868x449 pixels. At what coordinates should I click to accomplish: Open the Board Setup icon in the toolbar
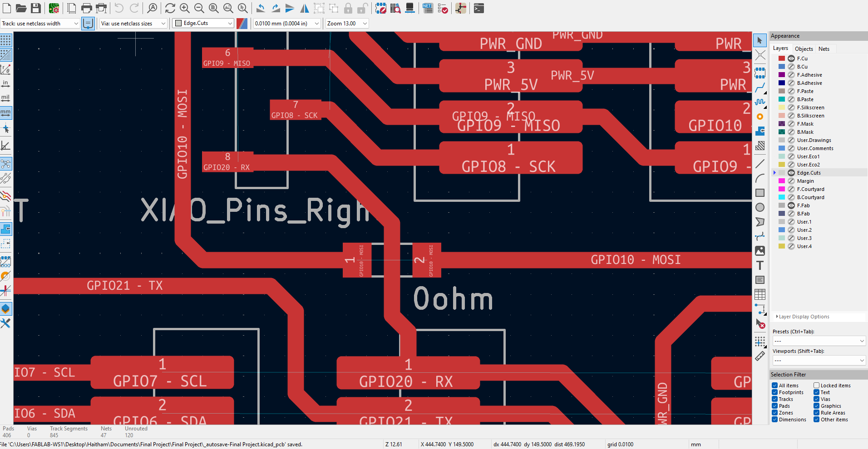[54, 8]
